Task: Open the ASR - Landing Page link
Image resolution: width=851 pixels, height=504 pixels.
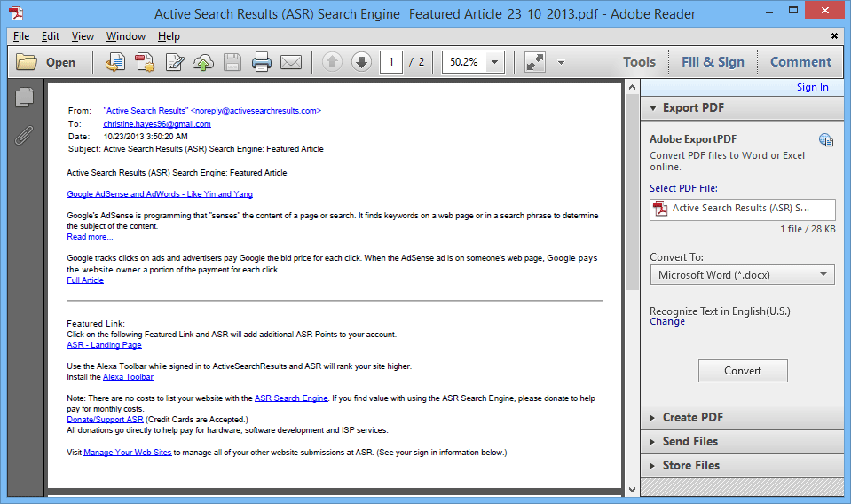Action: pos(104,345)
